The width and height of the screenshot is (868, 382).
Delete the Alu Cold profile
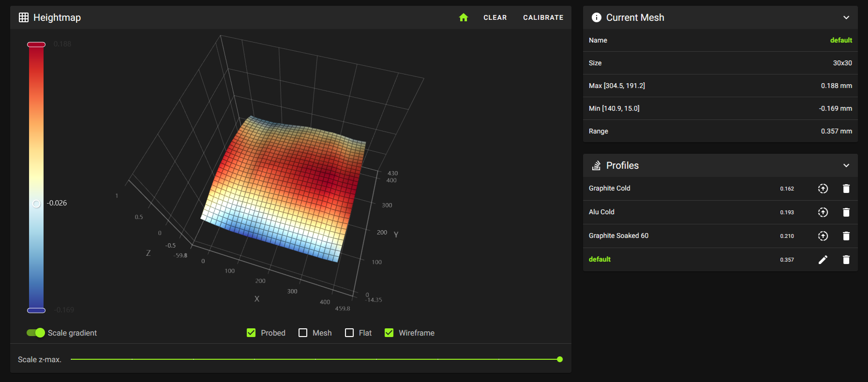tap(846, 212)
